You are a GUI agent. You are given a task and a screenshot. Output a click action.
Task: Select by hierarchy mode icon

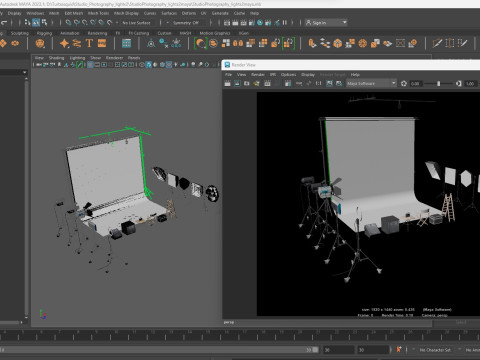[x=28, y=23]
